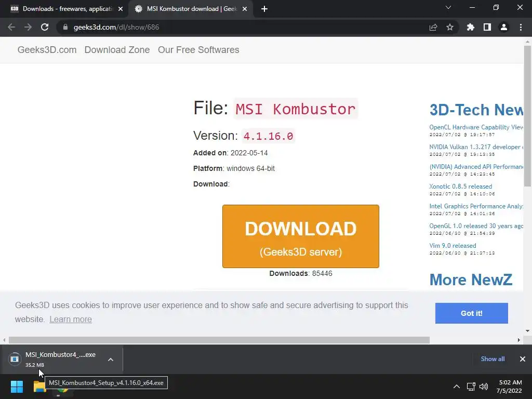Show all downloads
This screenshot has height=399, width=532.
[x=493, y=359]
